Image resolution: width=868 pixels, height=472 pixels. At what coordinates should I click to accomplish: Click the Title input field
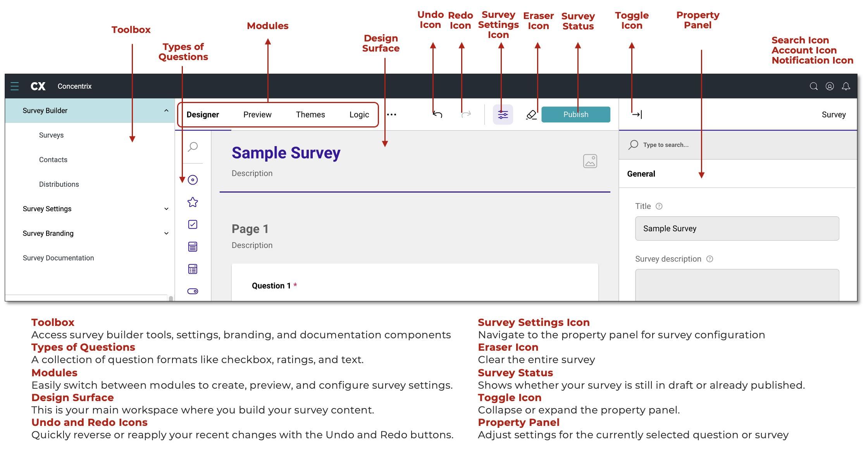coord(737,229)
